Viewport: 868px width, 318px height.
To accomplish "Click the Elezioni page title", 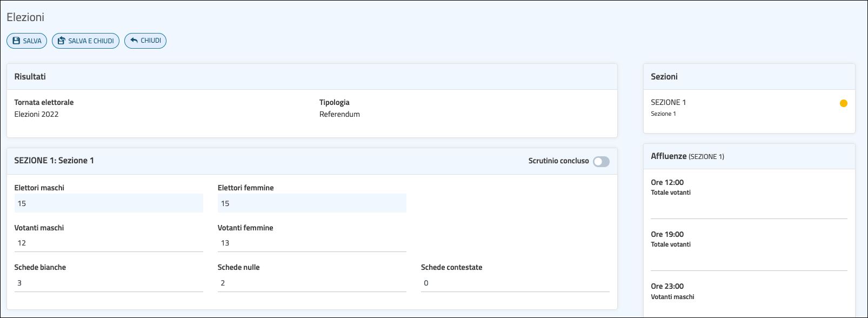I will (25, 17).
